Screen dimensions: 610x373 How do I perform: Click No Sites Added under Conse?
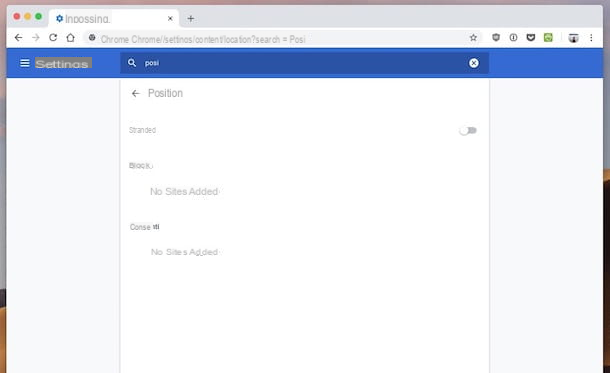click(x=184, y=252)
